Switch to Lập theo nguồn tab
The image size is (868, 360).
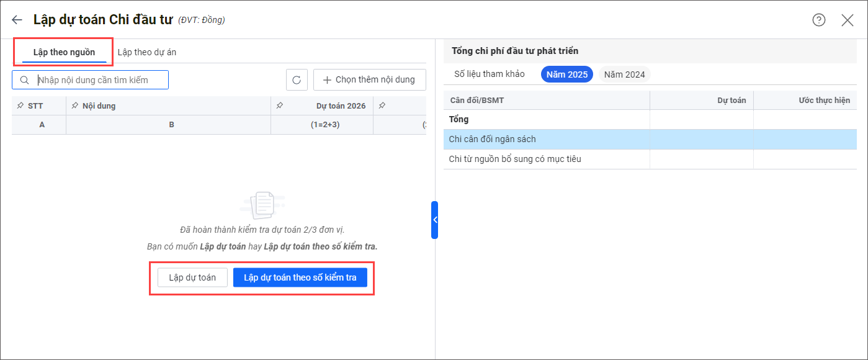[64, 52]
